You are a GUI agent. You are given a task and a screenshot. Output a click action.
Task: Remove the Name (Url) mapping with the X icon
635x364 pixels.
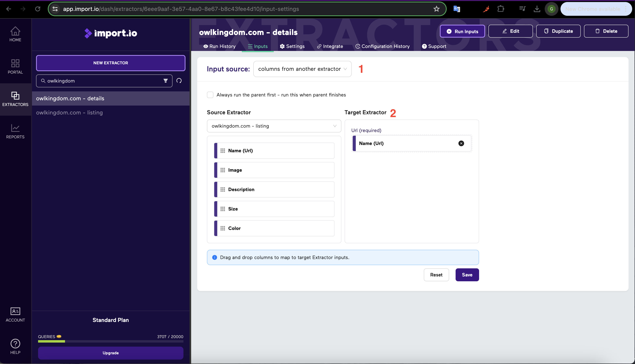point(461,143)
